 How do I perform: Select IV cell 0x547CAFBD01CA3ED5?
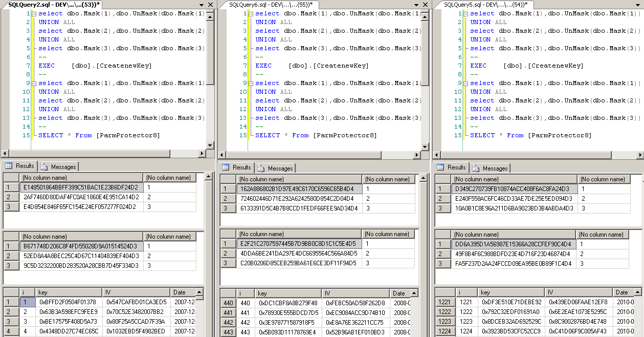click(136, 302)
